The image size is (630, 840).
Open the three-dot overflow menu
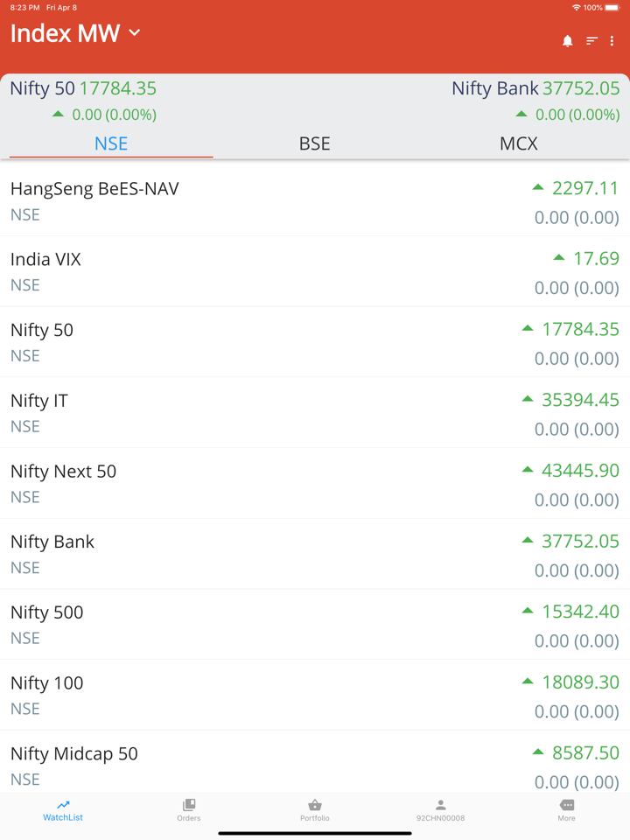coord(612,41)
